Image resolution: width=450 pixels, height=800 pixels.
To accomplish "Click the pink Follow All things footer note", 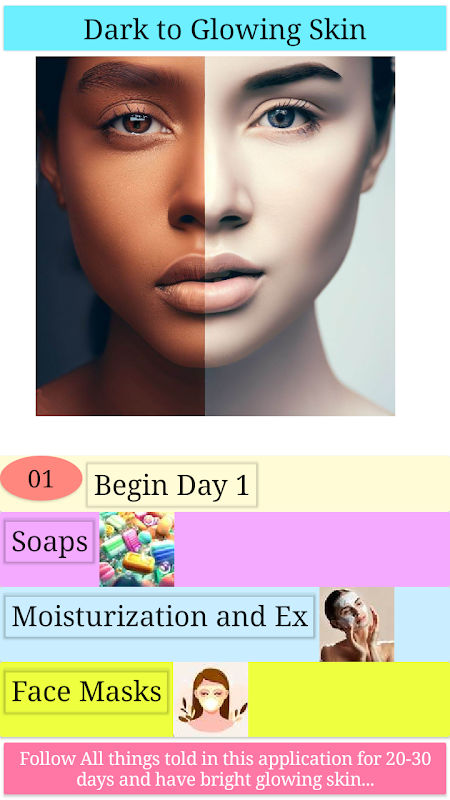I will click(225, 769).
